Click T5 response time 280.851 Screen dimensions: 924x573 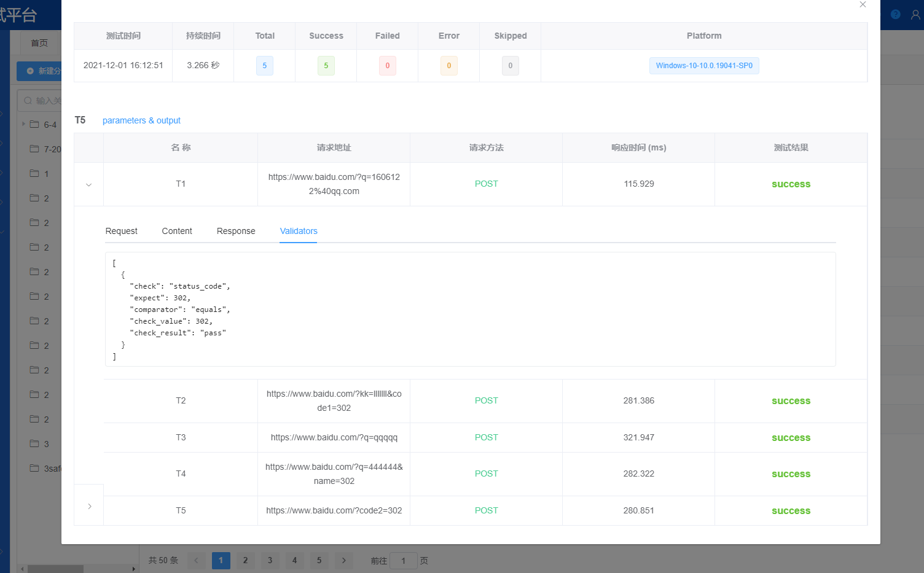(x=639, y=510)
